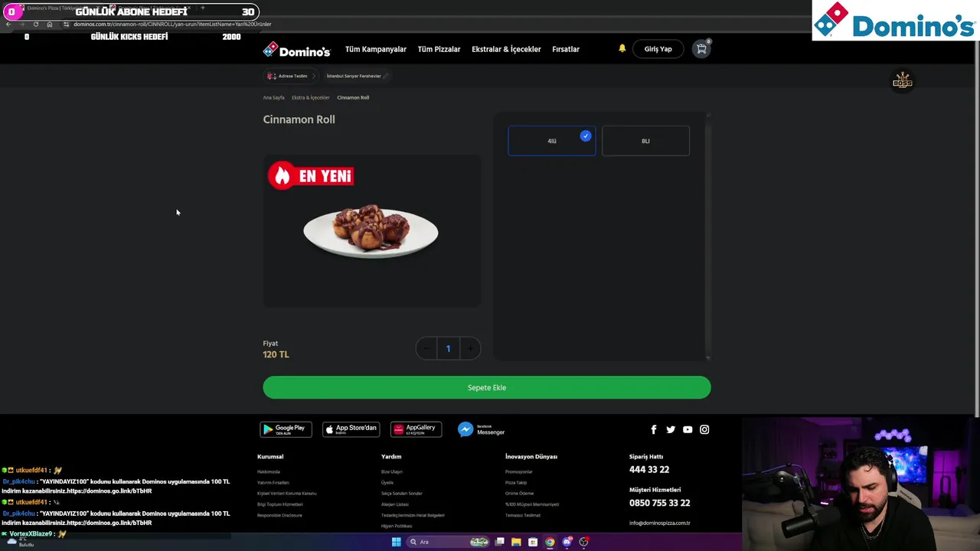Open Sıkça Sorulan Sorular link
The image size is (980, 551).
pos(402,494)
